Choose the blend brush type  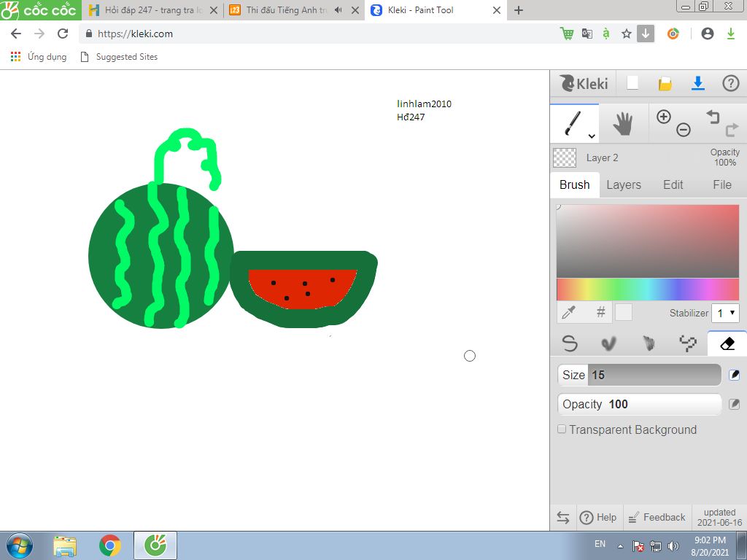pos(609,343)
